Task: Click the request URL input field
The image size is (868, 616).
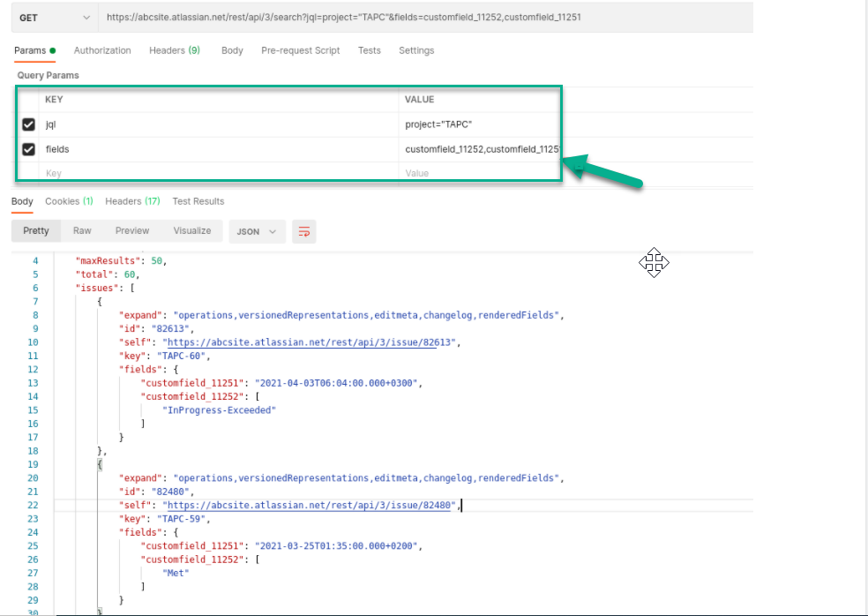Action: [x=423, y=18]
